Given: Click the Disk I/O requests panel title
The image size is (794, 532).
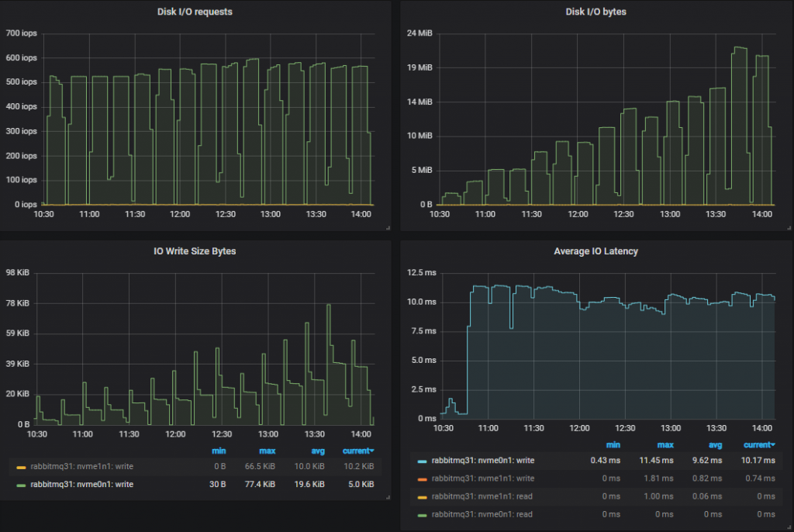Looking at the screenshot, I should 194,11.
